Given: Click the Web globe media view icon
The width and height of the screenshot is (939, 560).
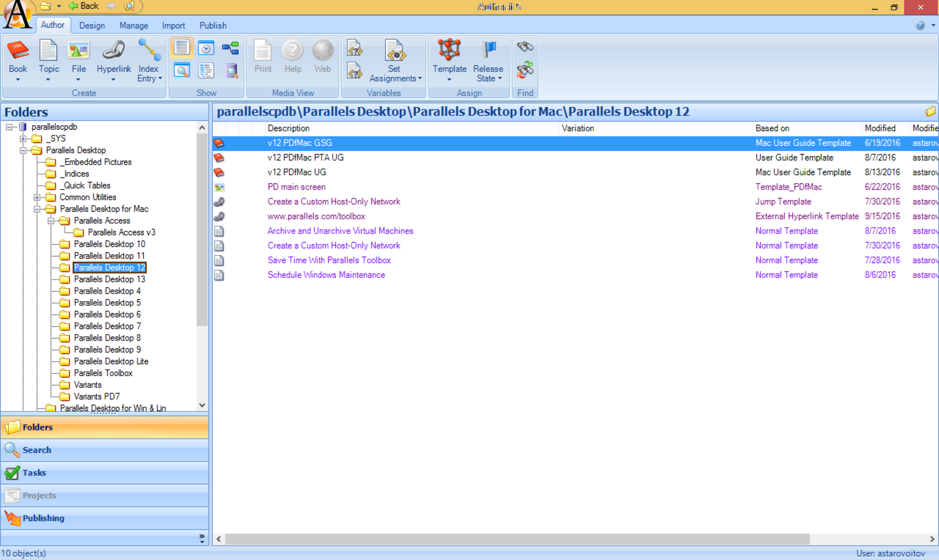Looking at the screenshot, I should tap(322, 50).
